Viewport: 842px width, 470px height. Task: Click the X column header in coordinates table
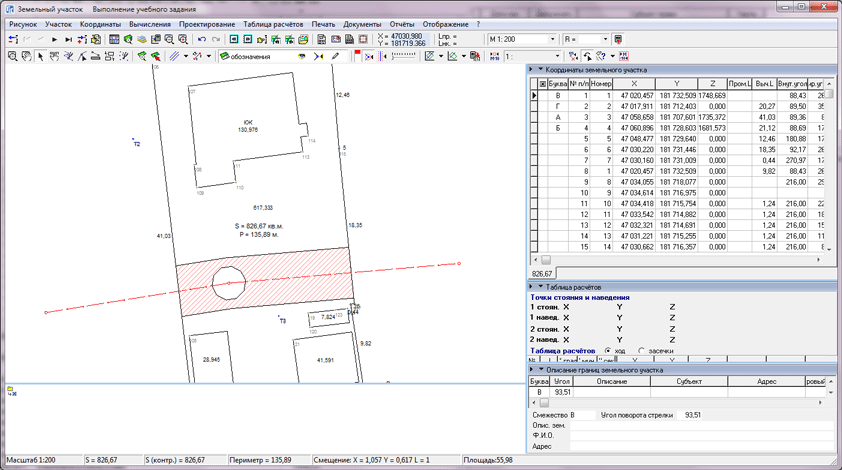pyautogui.click(x=634, y=84)
